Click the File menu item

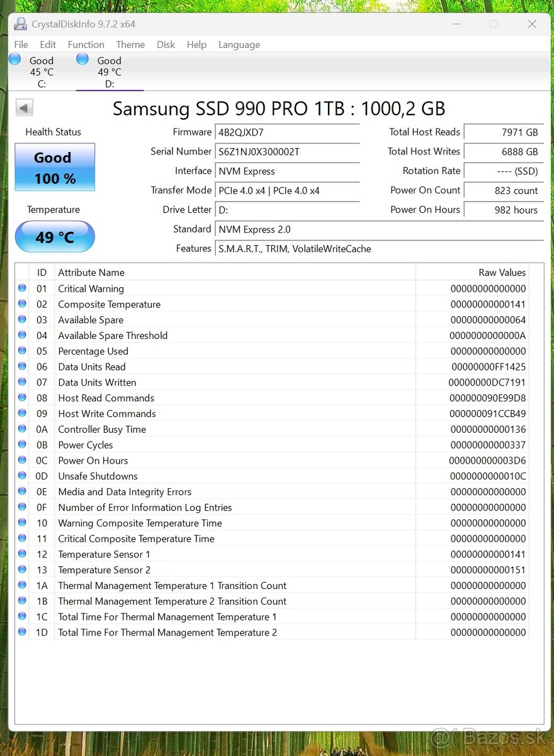tap(21, 45)
